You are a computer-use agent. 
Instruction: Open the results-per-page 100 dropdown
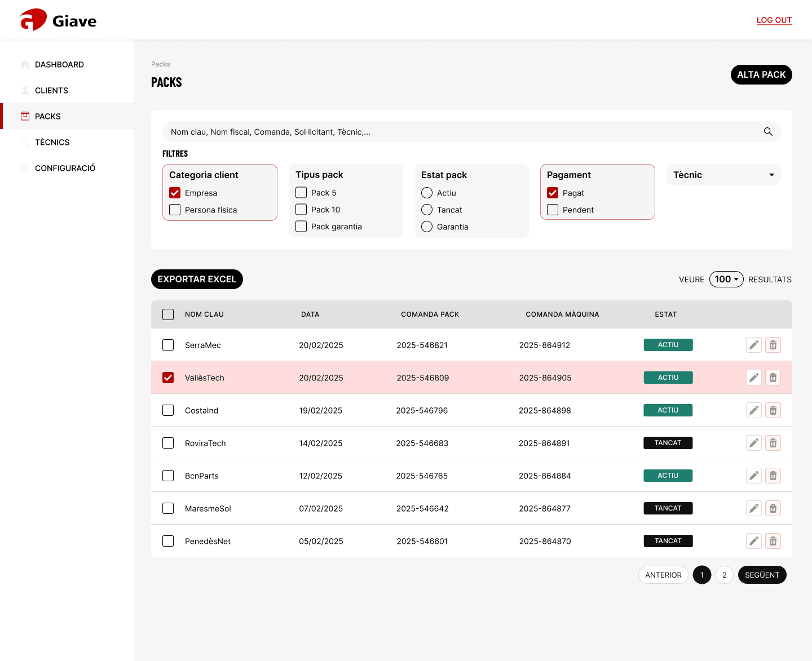pos(726,279)
